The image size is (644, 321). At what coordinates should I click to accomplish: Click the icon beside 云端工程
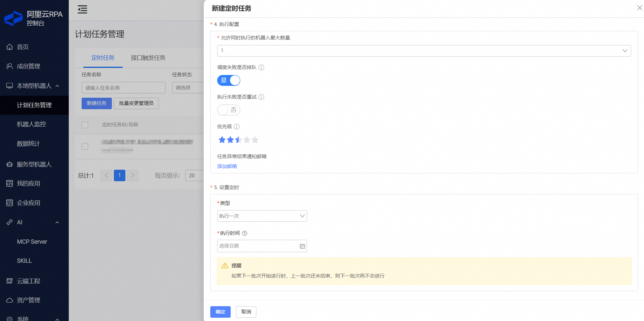10,281
